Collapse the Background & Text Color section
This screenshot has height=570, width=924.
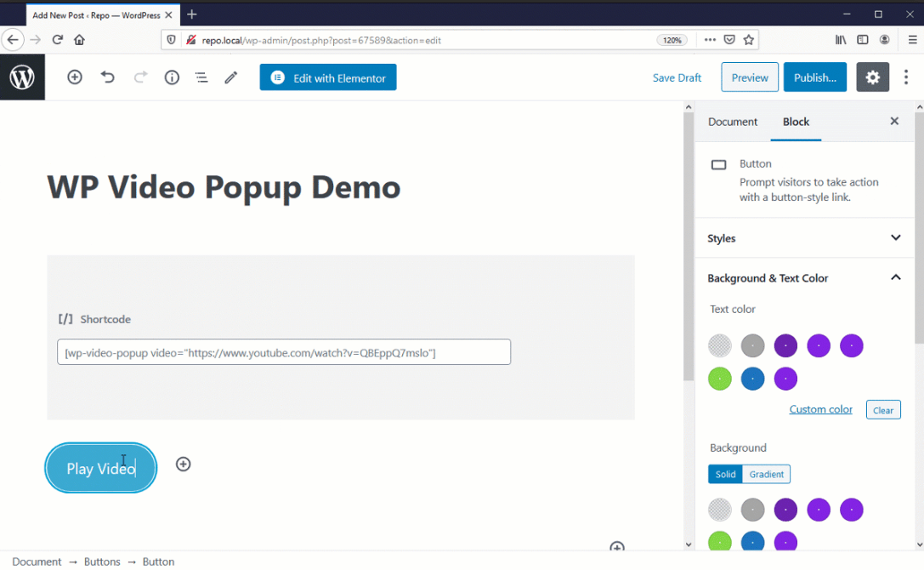[895, 277]
